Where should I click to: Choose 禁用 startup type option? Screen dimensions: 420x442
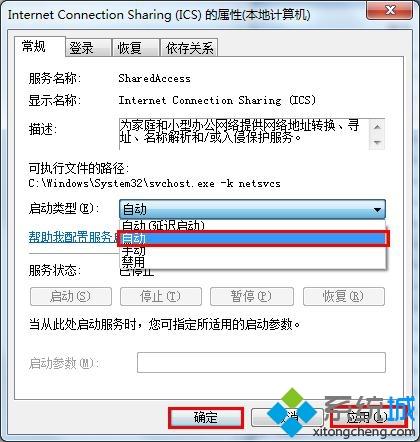point(252,262)
